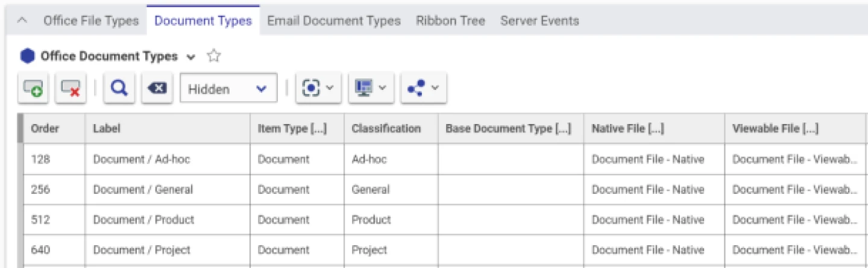The width and height of the screenshot is (868, 268).
Task: Open the Email Document Types tab
Action: coord(334,20)
